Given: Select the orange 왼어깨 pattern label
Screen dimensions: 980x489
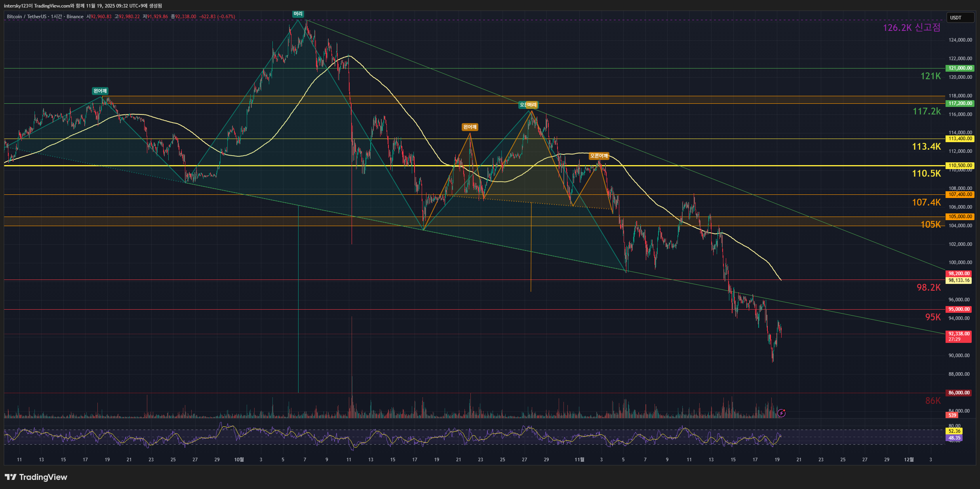Looking at the screenshot, I should coord(470,127).
